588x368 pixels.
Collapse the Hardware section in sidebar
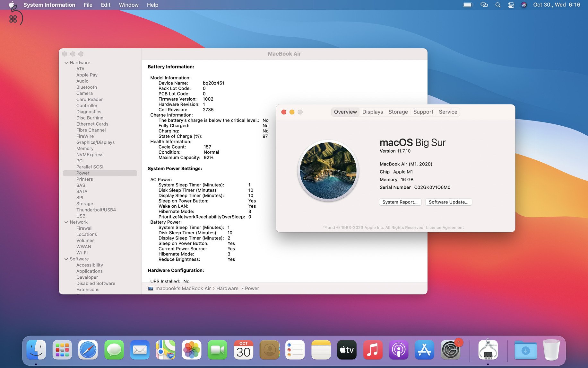pos(66,63)
